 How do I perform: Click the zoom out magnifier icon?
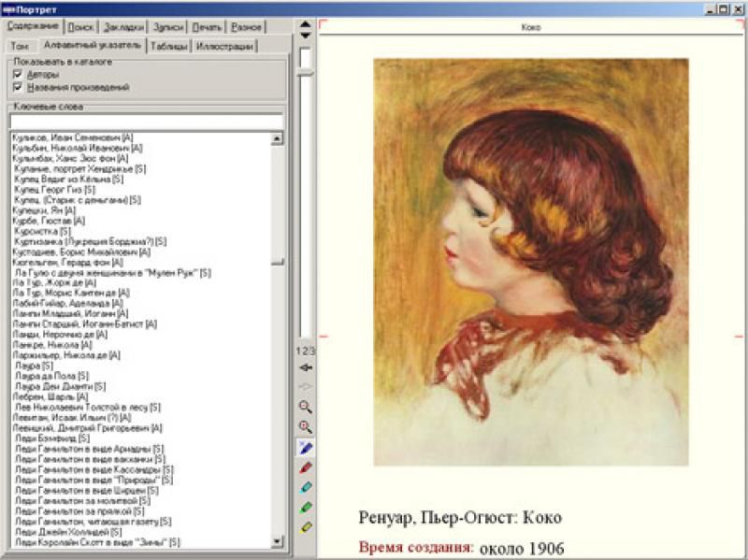[x=305, y=407]
